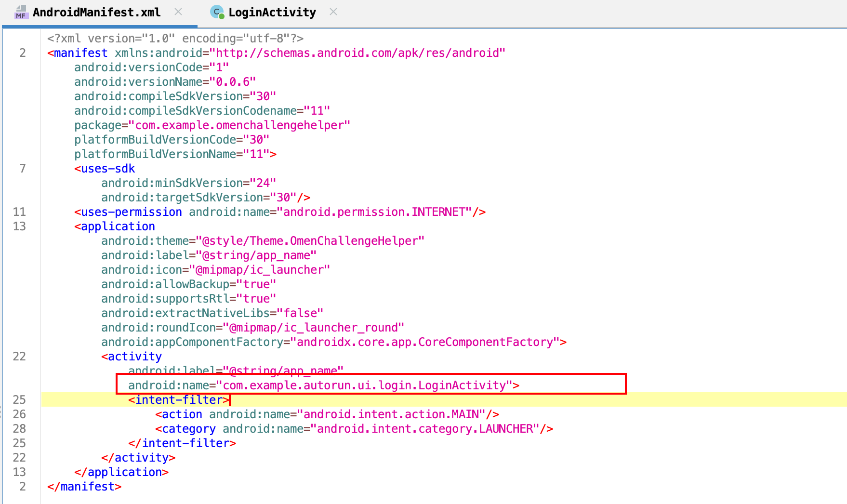Click the uses-permission INTERNET line
This screenshot has height=504, width=847.
[x=280, y=212]
